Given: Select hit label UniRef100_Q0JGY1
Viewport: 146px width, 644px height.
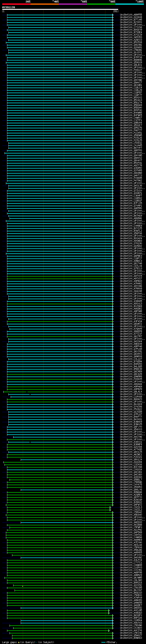Looking at the screenshot, I should tap(131, 53).
